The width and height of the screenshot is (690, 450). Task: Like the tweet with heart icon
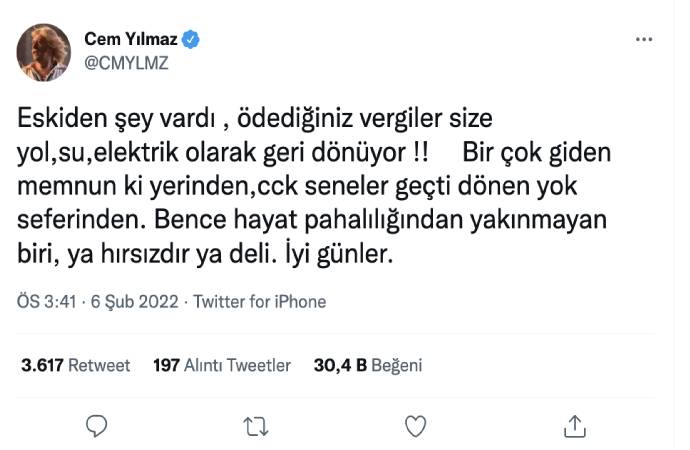point(415,426)
